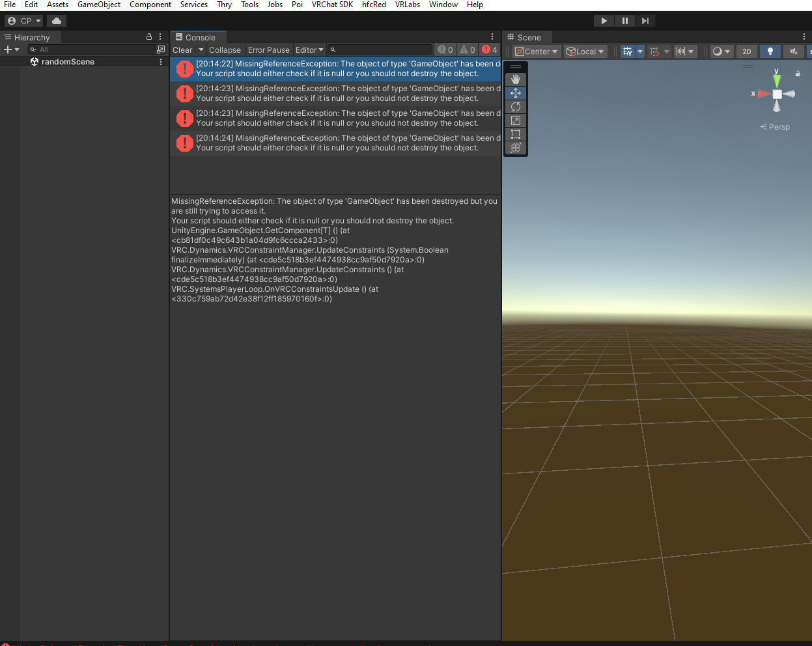
Task: Start Play mode
Action: (604, 21)
